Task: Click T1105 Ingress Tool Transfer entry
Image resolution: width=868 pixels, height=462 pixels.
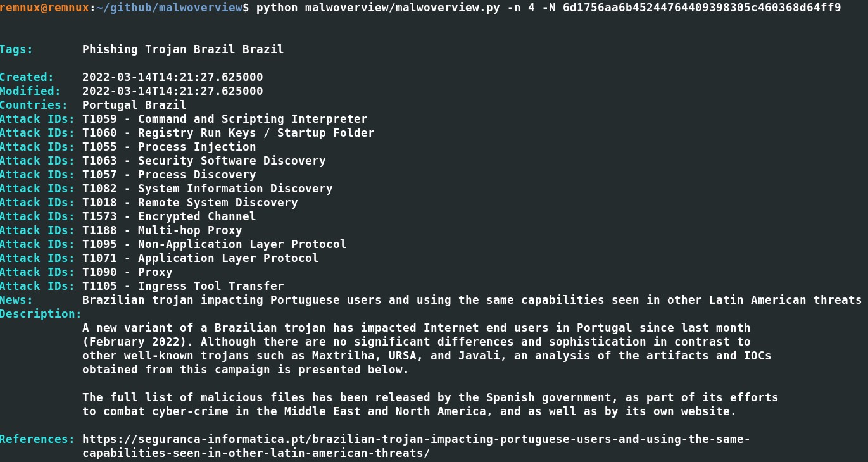Action: pyautogui.click(x=183, y=286)
